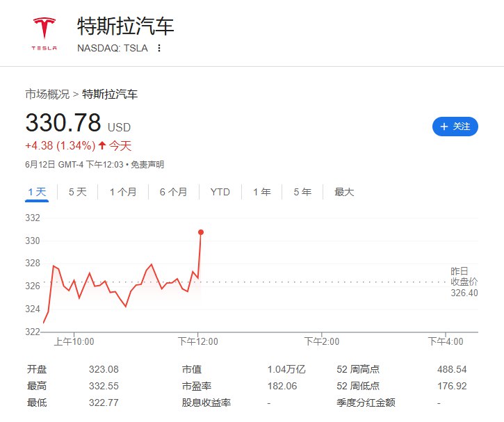
Task: Click the 52 周低点 value 176.92
Action: click(452, 386)
